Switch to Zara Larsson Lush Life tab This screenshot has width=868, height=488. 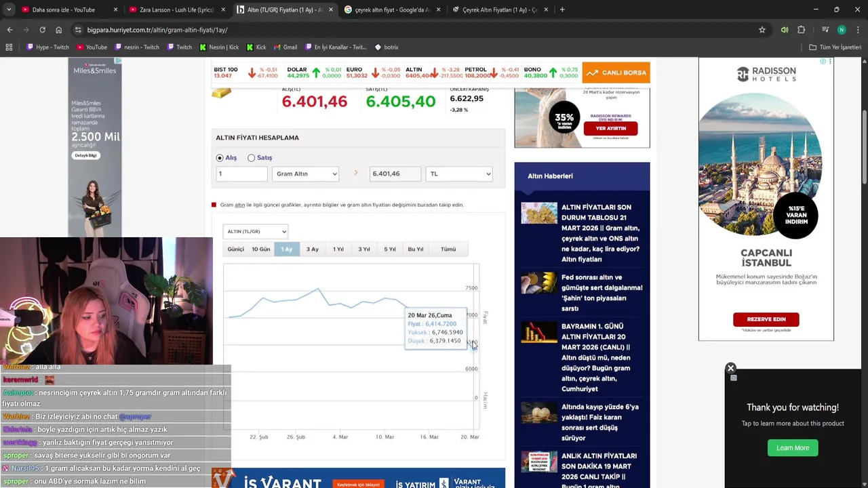176,9
